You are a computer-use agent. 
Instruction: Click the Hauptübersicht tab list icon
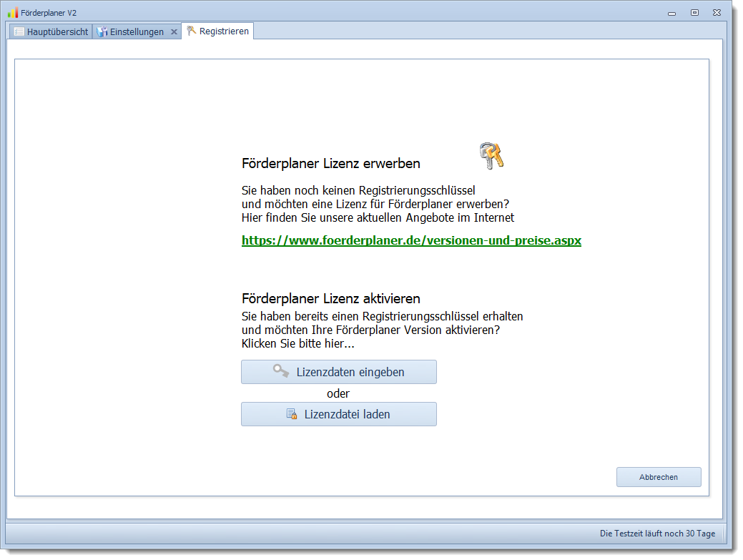pos(19,31)
